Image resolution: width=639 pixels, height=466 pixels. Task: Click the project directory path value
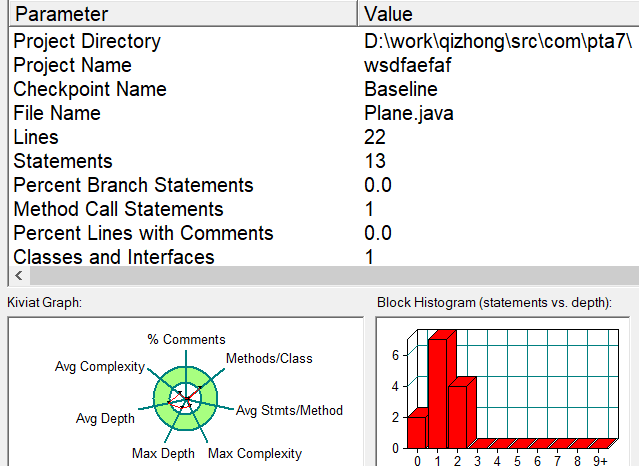498,41
